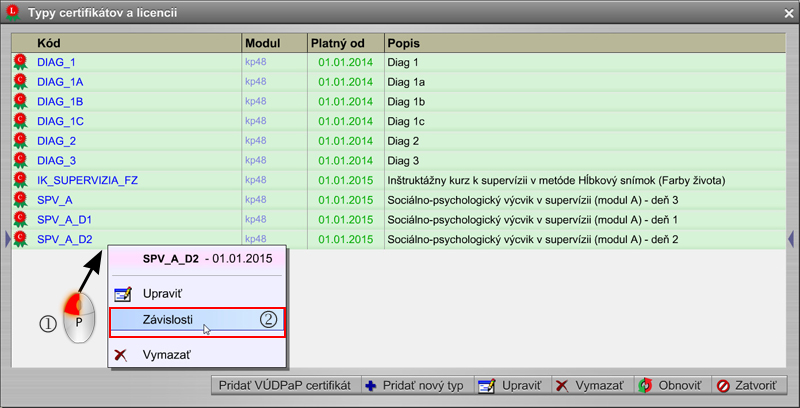
Task: Sort by the Platný od column header
Action: pos(345,43)
